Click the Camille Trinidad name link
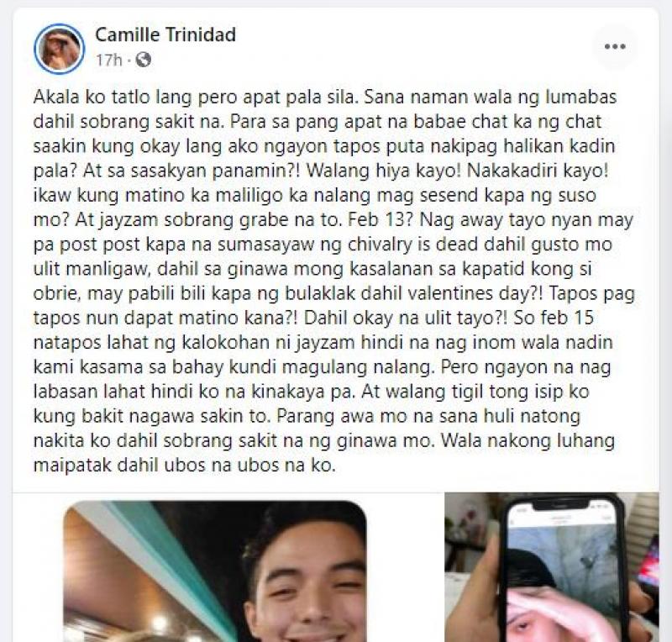The image size is (672, 642). (x=165, y=34)
